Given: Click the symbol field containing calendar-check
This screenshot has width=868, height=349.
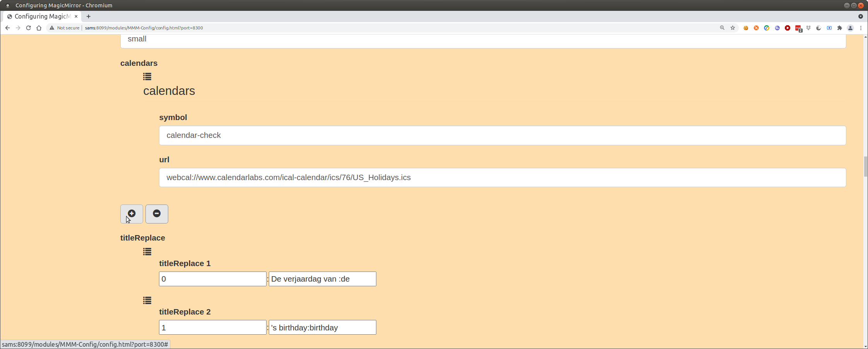Looking at the screenshot, I should point(502,136).
